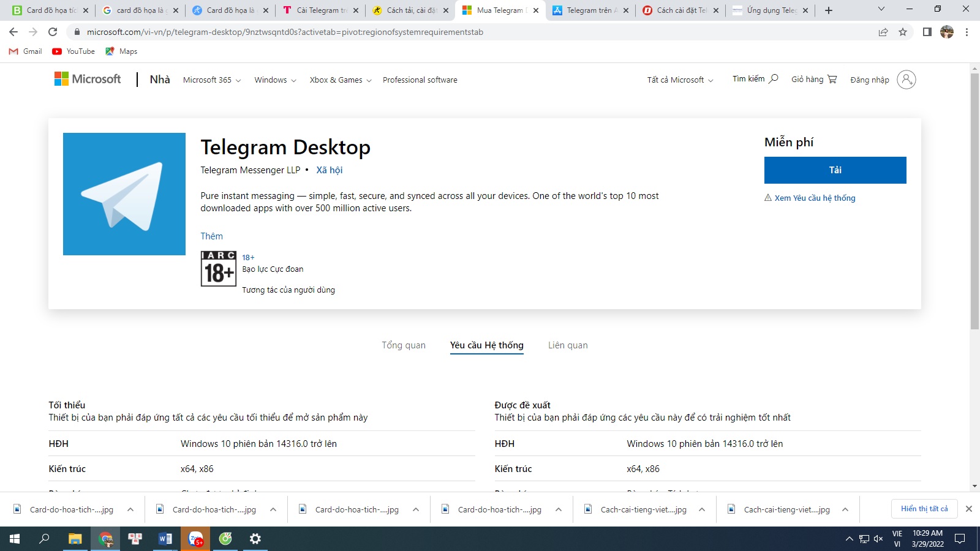Open the Chrome side panel icon
The image size is (980, 551).
tap(927, 32)
